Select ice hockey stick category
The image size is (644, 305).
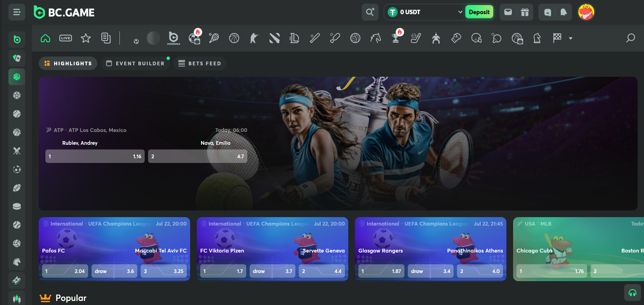[416, 38]
